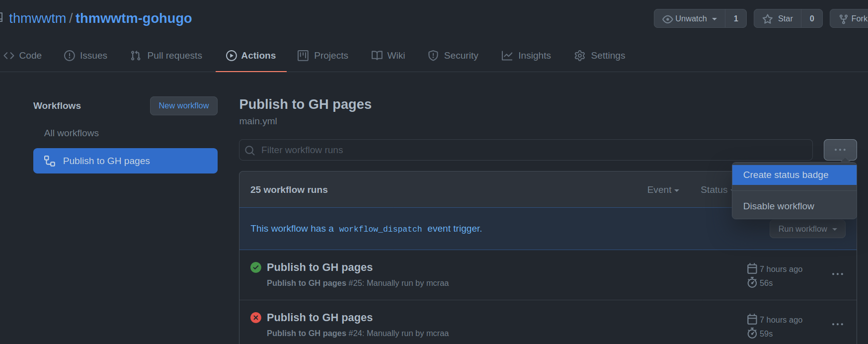Click the eye icon on Unwatch
This screenshot has width=868, height=344.
(x=668, y=19)
